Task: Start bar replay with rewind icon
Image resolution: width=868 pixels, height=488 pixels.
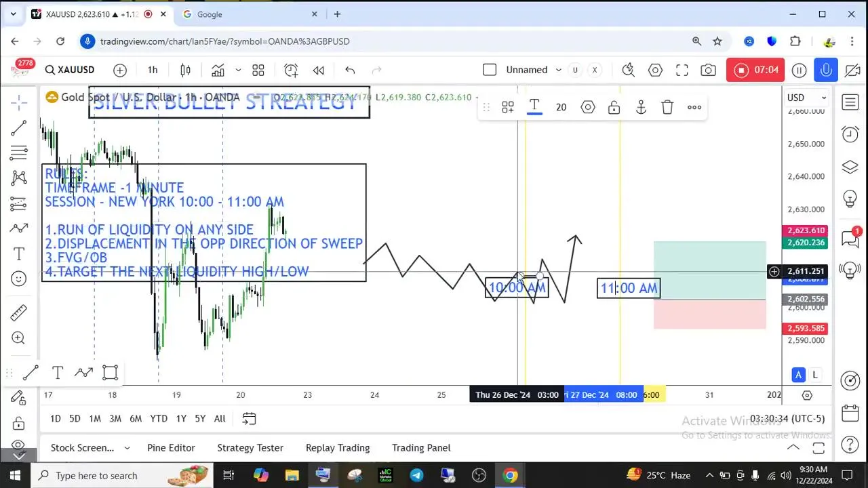Action: pyautogui.click(x=318, y=70)
